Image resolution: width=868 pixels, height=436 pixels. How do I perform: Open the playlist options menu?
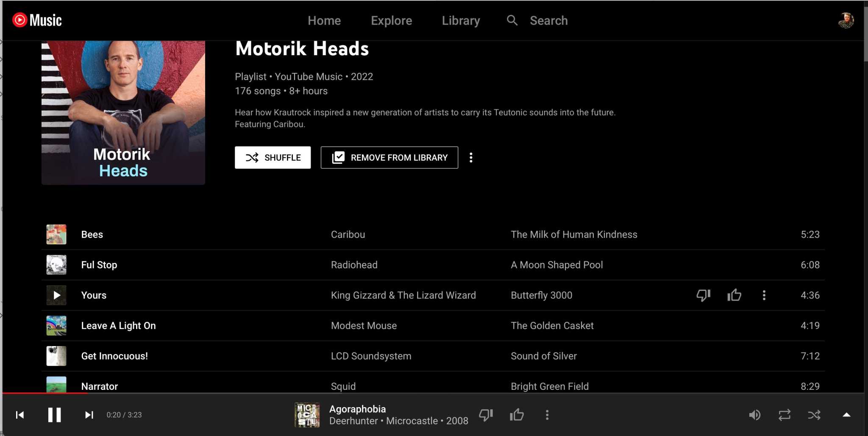coord(471,157)
